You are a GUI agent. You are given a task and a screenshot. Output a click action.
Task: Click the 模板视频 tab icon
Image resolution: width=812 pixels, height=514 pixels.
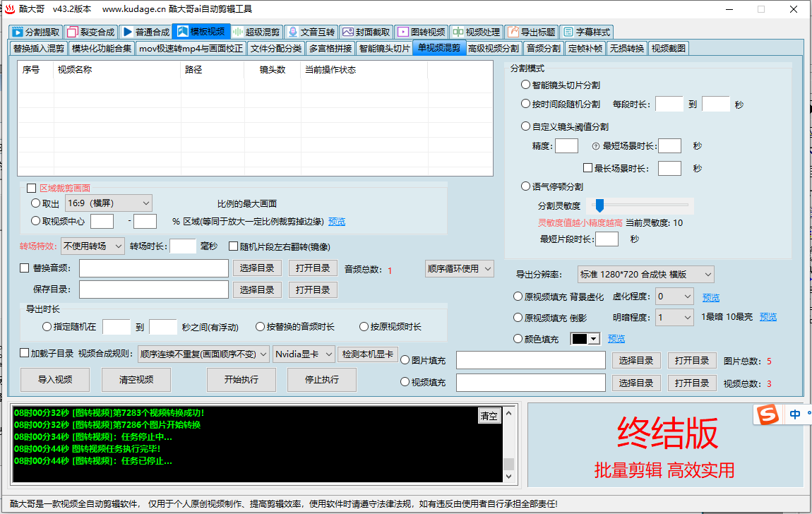pos(183,32)
